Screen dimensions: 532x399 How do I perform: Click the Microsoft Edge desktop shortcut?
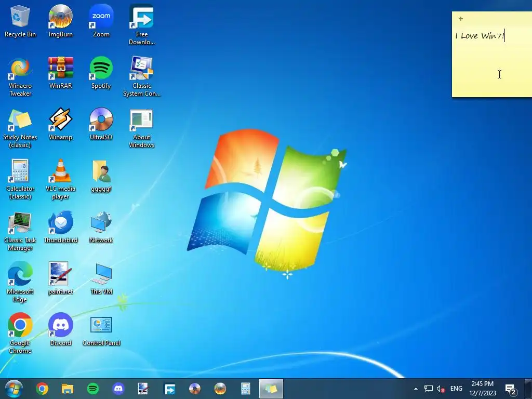(x=20, y=282)
